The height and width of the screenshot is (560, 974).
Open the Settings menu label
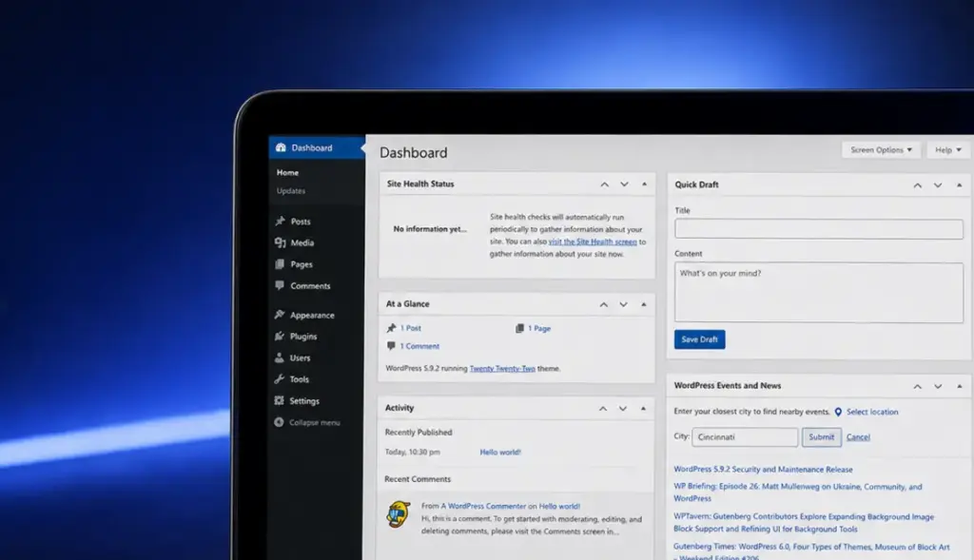(x=303, y=401)
